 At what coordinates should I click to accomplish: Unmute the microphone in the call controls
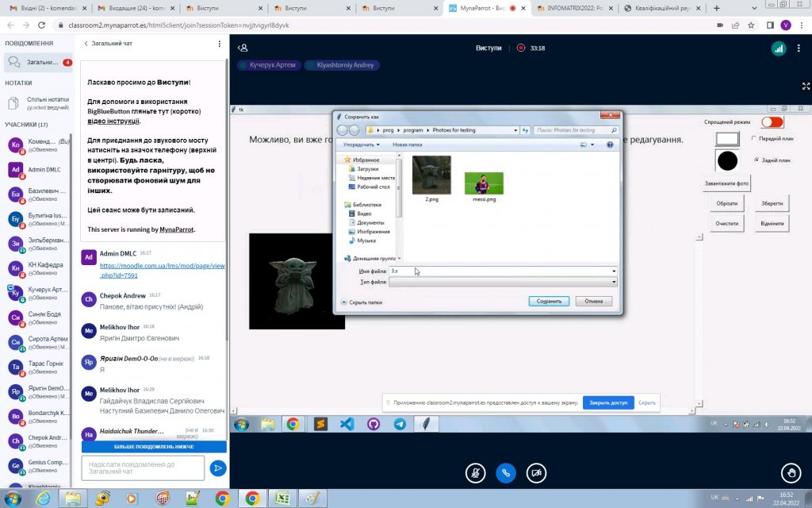click(x=476, y=472)
